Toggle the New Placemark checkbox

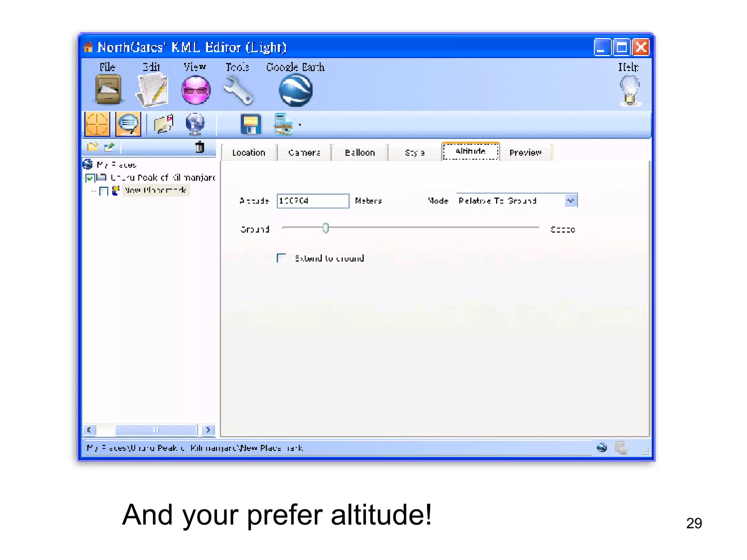click(104, 191)
